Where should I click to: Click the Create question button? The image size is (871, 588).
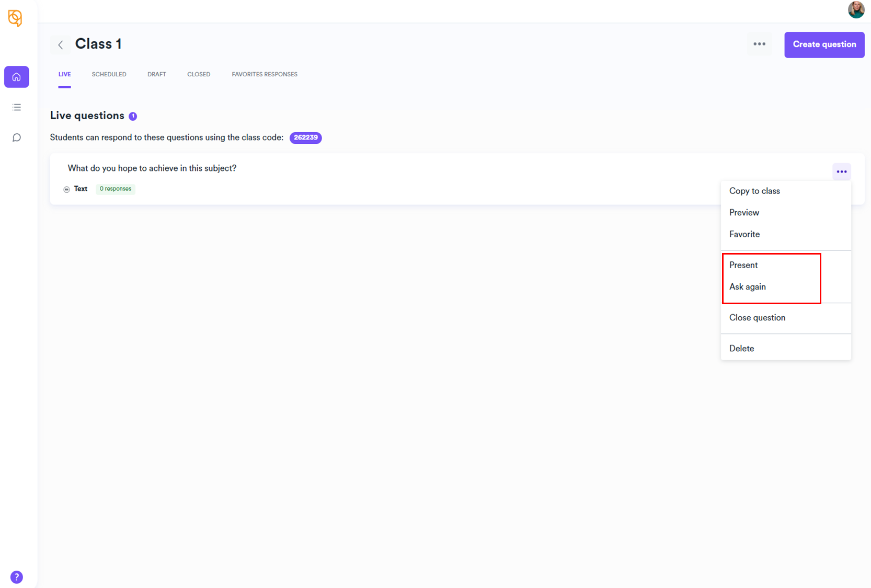click(x=824, y=44)
